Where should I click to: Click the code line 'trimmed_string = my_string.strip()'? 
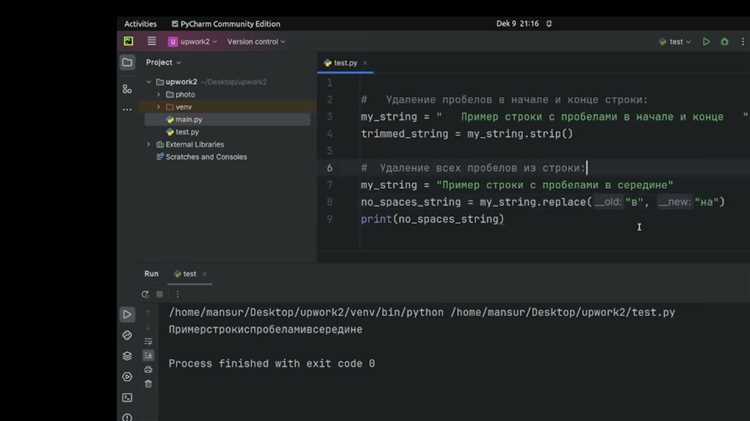pos(467,134)
